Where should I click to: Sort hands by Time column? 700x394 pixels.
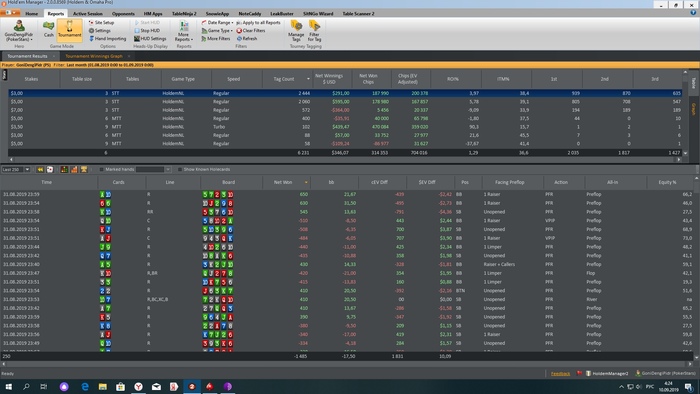46,182
